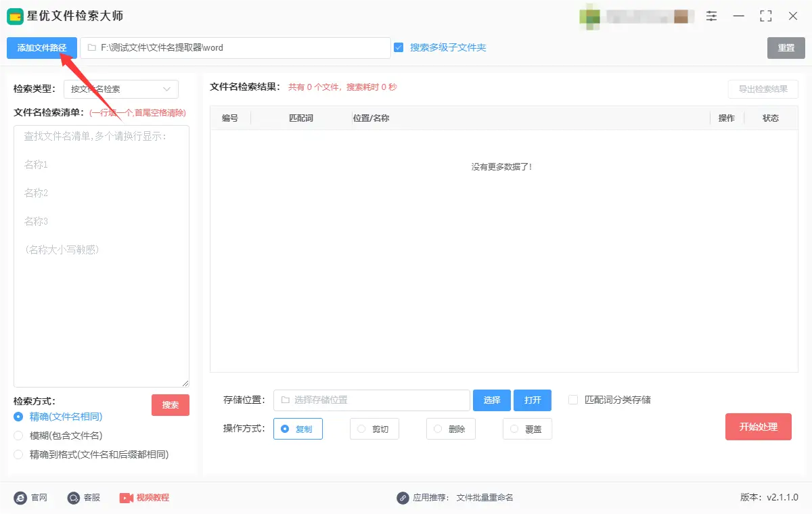The image size is (812, 514).
Task: Toggle the fullscreen icon in title bar
Action: point(766,16)
